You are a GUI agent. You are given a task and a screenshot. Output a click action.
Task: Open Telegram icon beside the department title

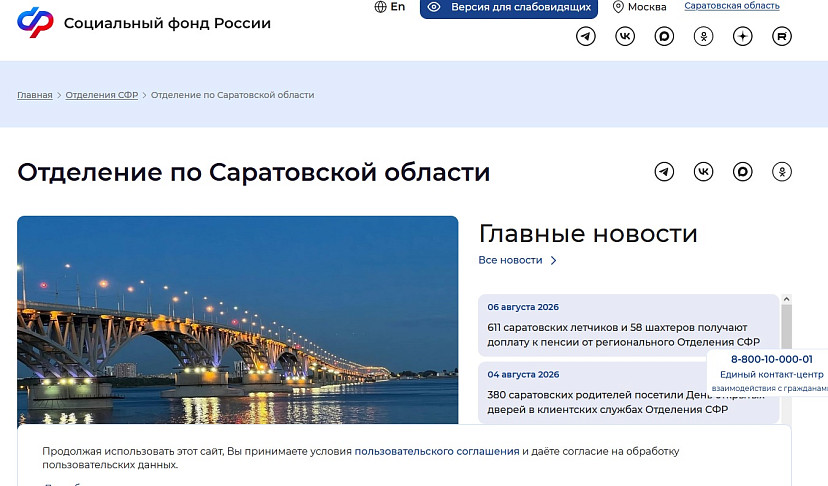point(664,172)
